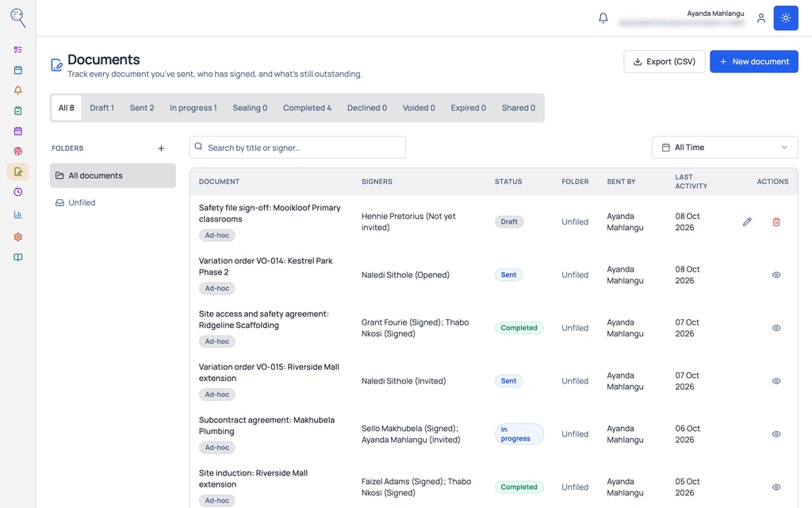This screenshot has height=508, width=812.
Task: Open the notifications bell in the header
Action: [603, 18]
